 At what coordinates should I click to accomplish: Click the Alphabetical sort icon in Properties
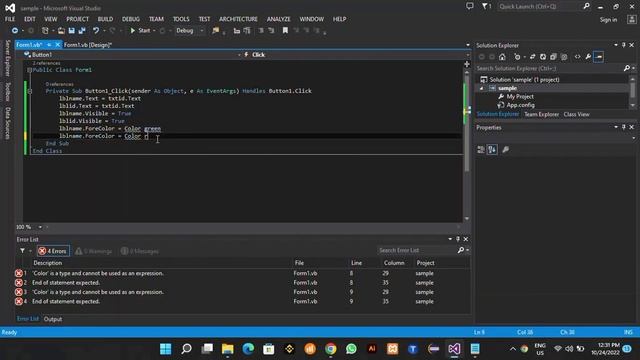[x=492, y=150]
